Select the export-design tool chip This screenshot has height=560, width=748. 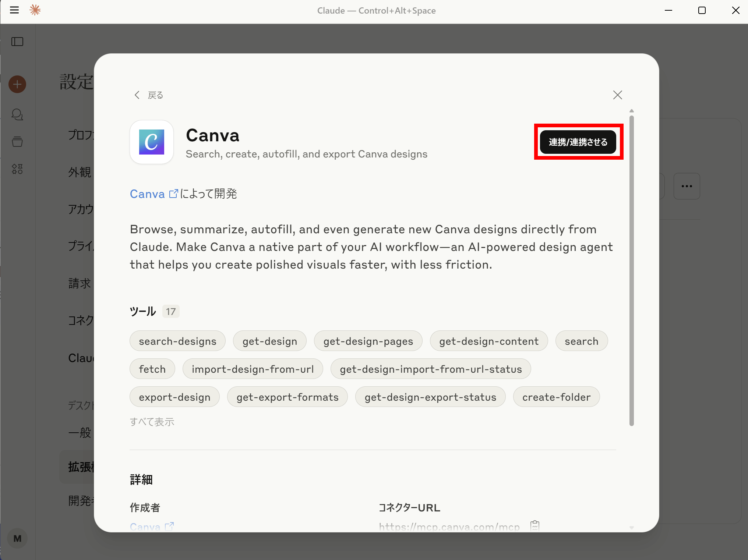(x=174, y=397)
